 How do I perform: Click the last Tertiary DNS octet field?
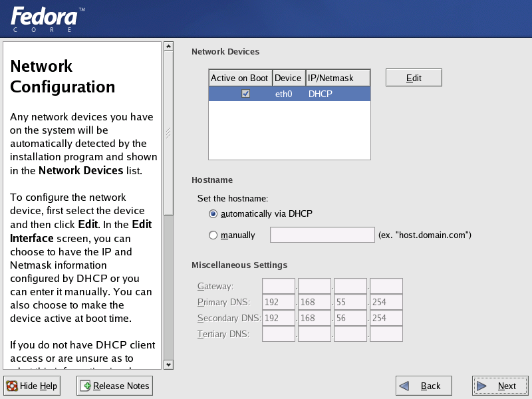pyautogui.click(x=386, y=334)
